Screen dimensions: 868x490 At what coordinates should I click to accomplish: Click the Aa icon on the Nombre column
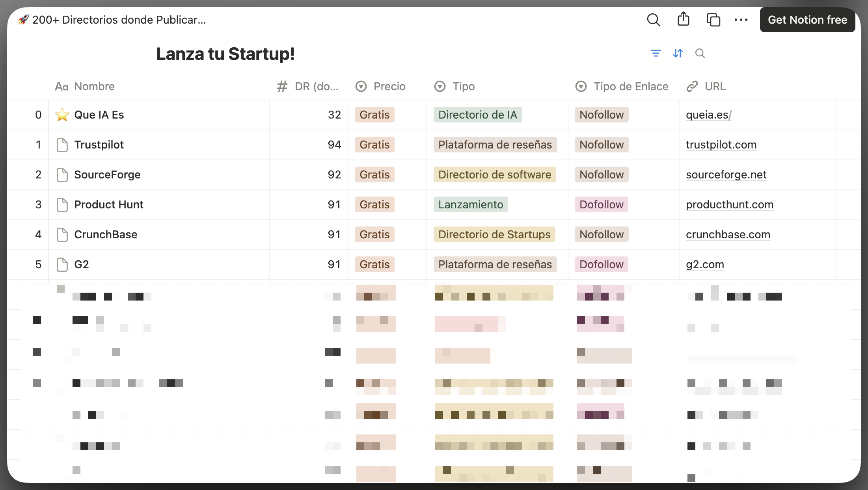pos(61,86)
